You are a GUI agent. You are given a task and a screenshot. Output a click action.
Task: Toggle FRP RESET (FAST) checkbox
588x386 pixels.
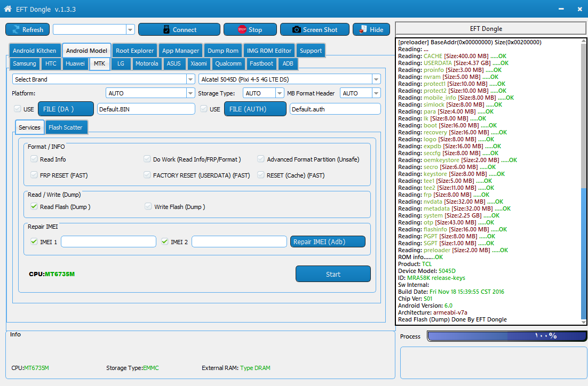[x=34, y=175]
